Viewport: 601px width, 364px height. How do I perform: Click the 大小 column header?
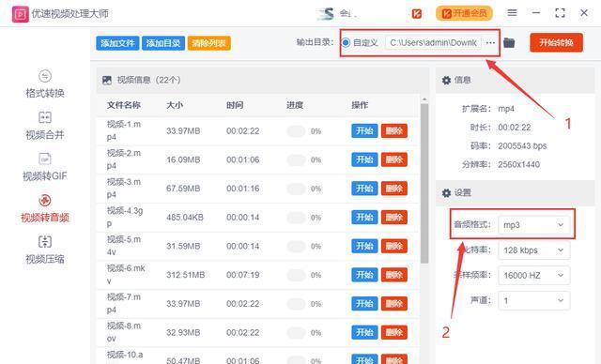175,105
